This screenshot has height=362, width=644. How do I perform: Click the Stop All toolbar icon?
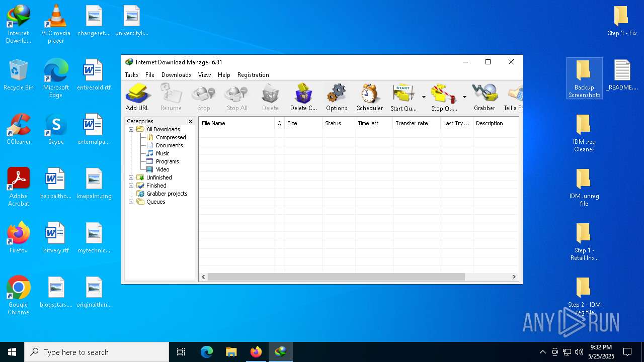[237, 97]
